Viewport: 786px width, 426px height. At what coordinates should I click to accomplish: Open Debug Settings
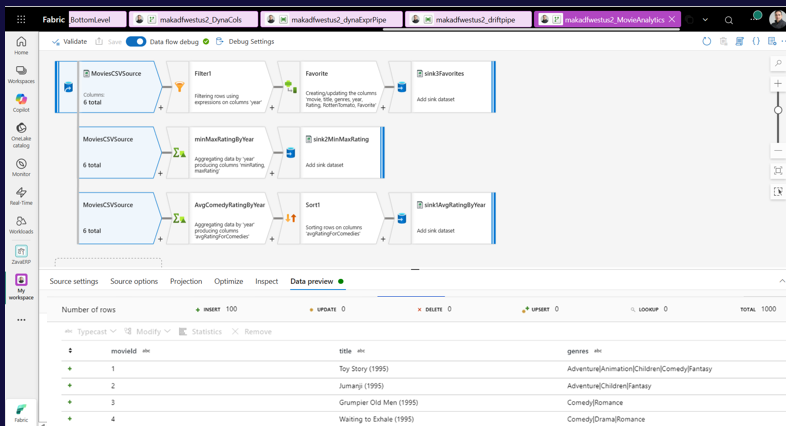pyautogui.click(x=245, y=41)
